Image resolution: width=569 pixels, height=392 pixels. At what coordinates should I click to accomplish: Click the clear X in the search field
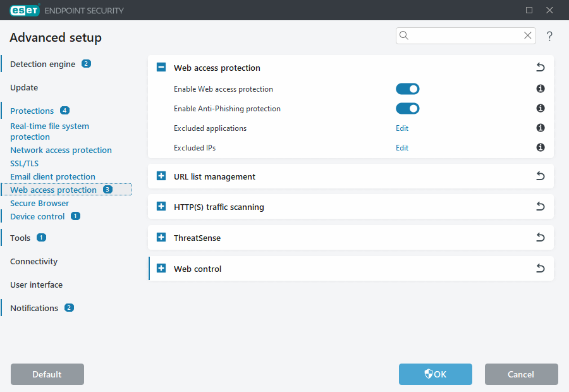tap(527, 35)
